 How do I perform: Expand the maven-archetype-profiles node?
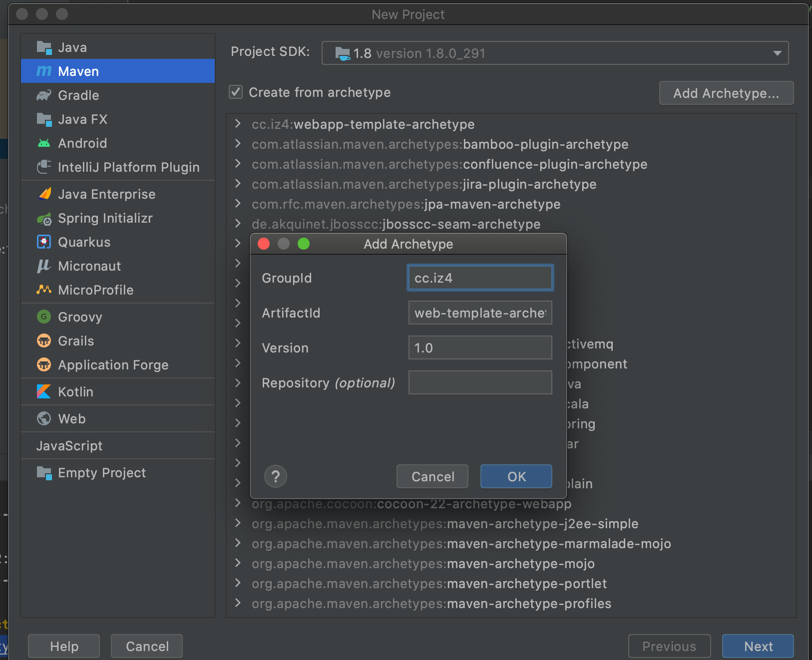click(238, 603)
